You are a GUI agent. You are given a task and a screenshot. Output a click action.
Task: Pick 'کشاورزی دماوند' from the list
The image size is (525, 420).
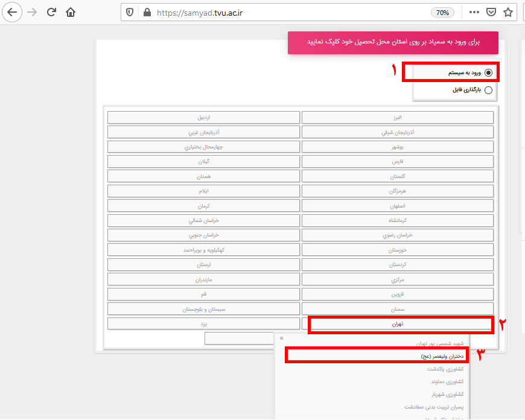[447, 381]
